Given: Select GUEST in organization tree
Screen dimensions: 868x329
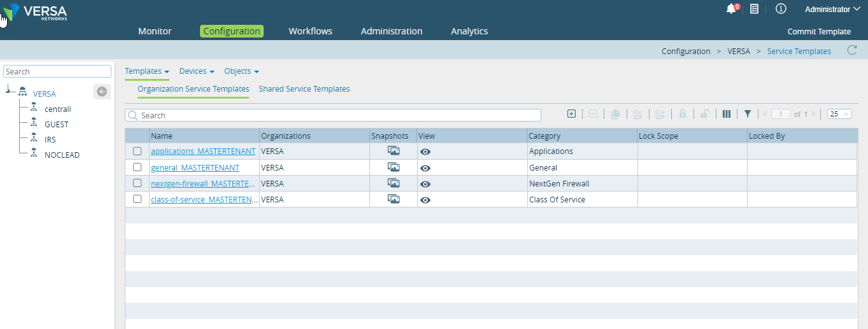Looking at the screenshot, I should (x=57, y=124).
